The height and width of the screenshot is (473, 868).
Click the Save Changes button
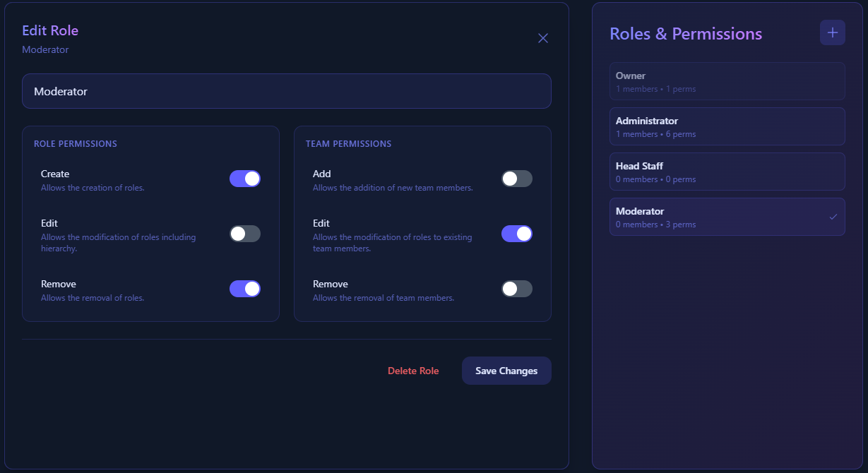[506, 371]
